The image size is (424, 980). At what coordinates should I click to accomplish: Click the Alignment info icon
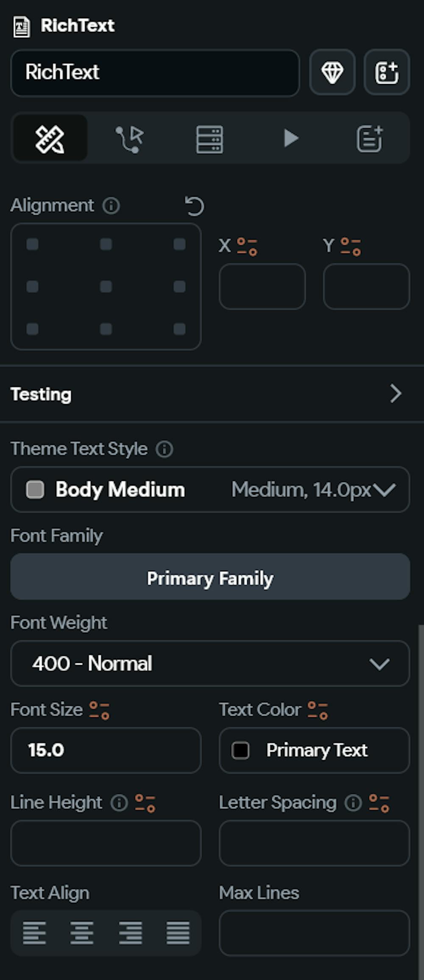point(111,206)
